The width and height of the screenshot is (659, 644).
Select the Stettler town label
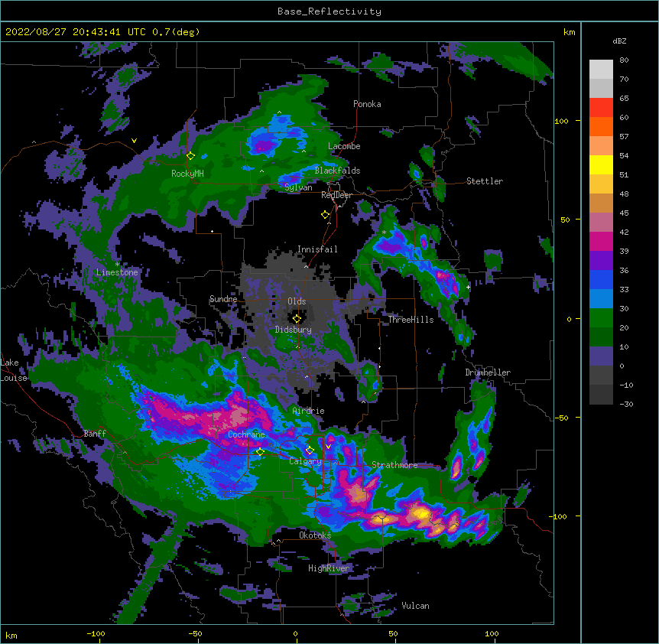coord(485,181)
